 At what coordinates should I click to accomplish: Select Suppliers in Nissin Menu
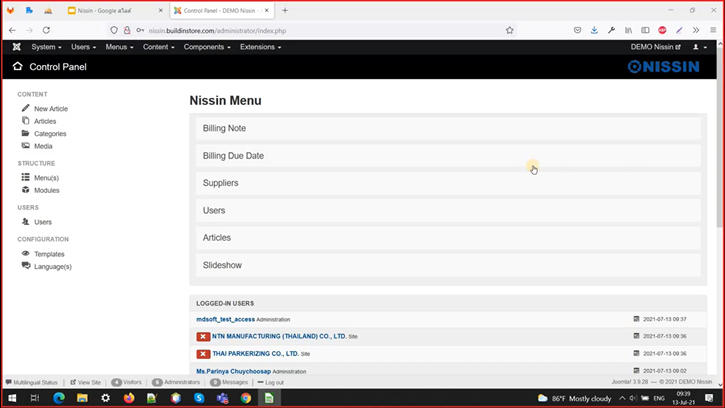click(448, 183)
